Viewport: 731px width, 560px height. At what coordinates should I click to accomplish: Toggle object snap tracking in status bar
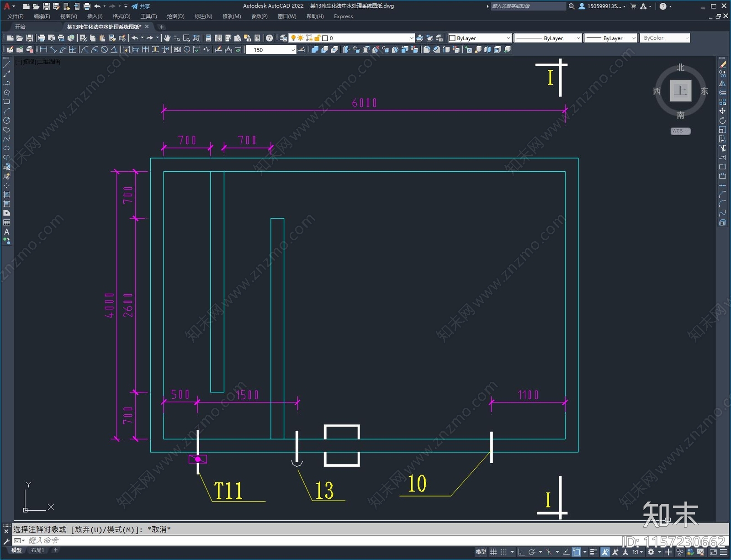pos(566,552)
